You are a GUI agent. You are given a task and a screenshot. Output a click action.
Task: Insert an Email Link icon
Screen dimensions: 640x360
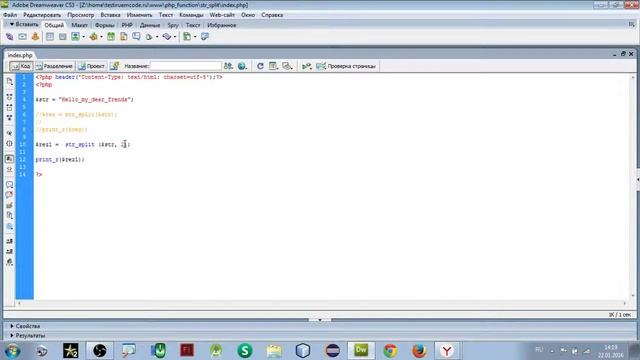(22, 37)
